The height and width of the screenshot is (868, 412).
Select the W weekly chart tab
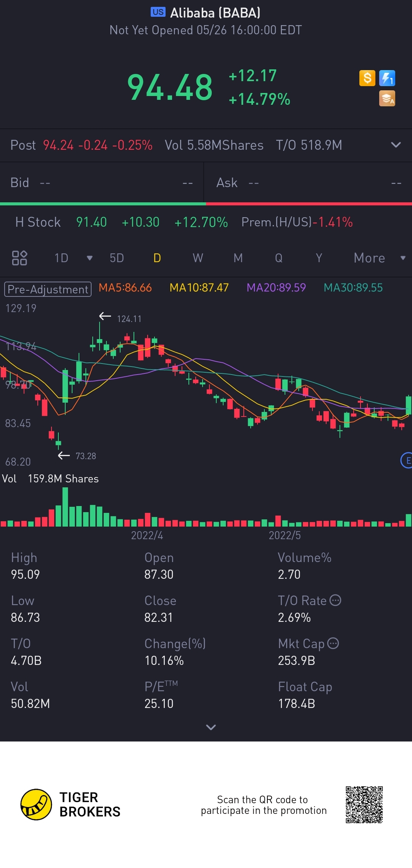pos(198,258)
